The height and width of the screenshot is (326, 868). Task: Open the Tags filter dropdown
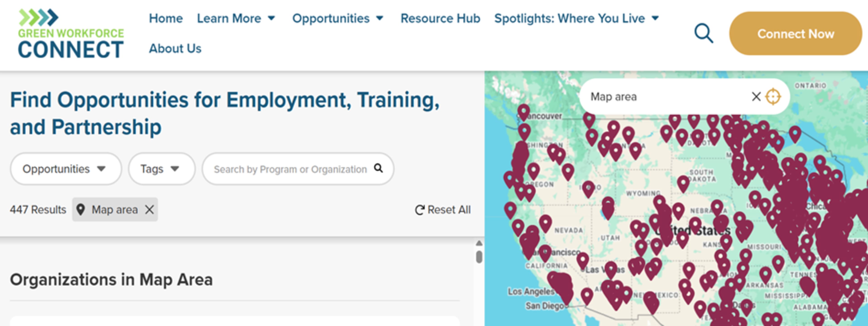(161, 169)
